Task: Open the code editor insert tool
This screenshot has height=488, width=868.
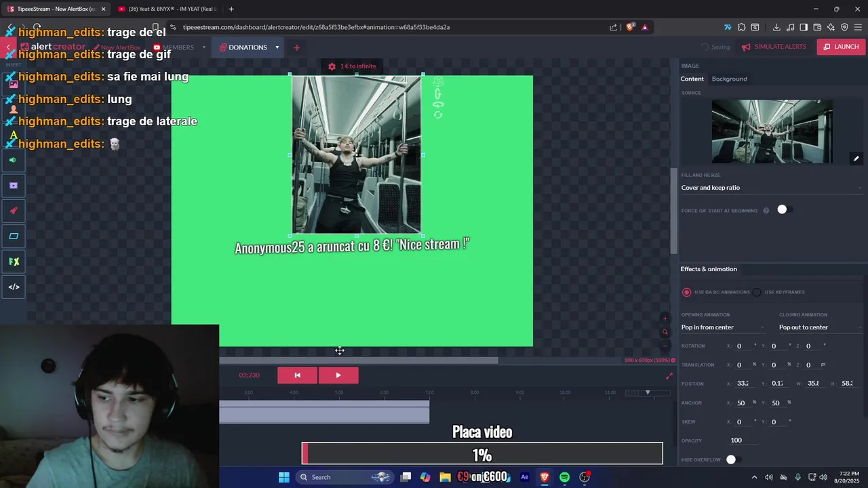Action: 13,287
